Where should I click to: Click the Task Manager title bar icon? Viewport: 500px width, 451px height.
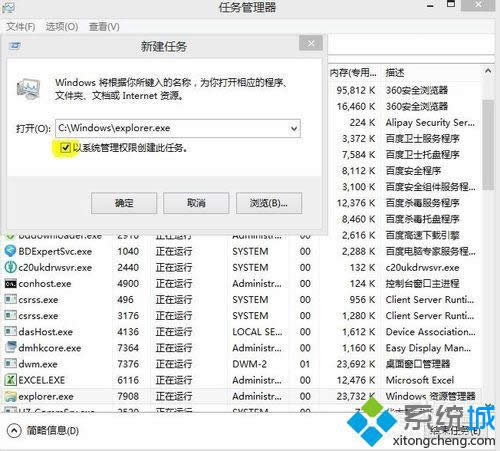(8, 8)
